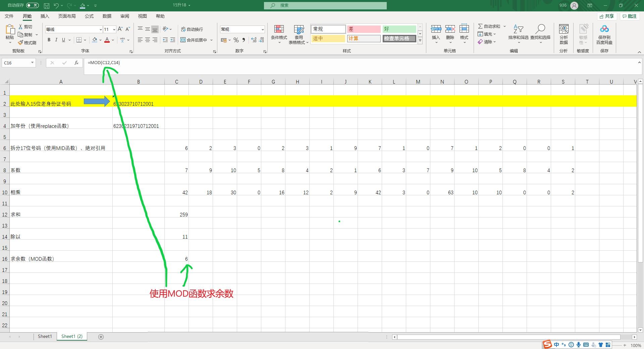The height and width of the screenshot is (349, 644).
Task: Click the search box in title bar
Action: pos(325,5)
